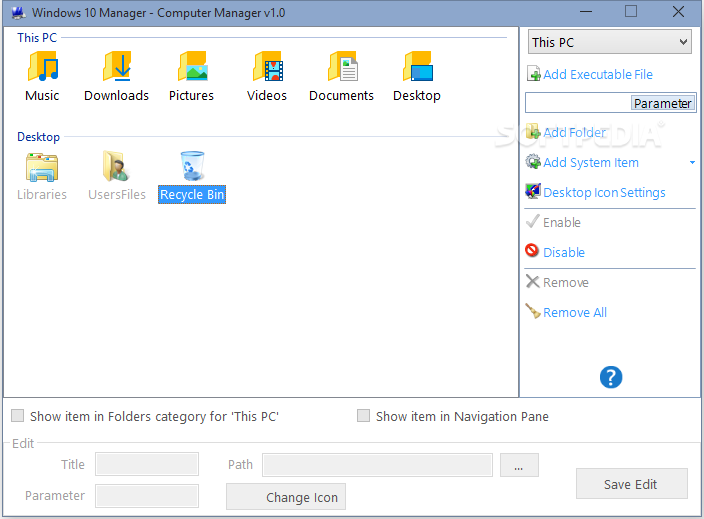The width and height of the screenshot is (704, 519).
Task: Select the Libraries item icon
Action: pyautogui.click(x=42, y=167)
